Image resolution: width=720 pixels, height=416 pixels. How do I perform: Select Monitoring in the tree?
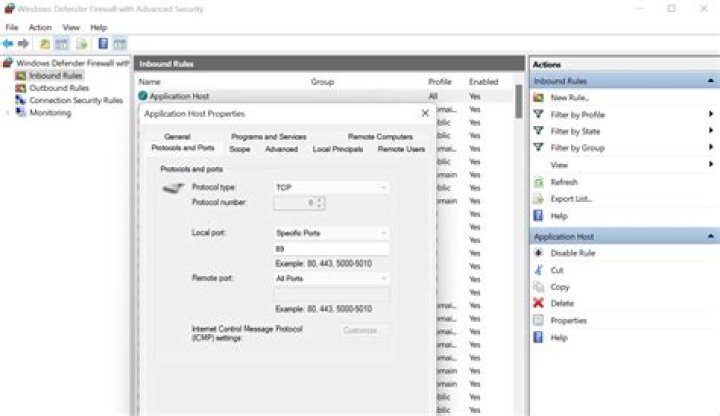(50, 112)
